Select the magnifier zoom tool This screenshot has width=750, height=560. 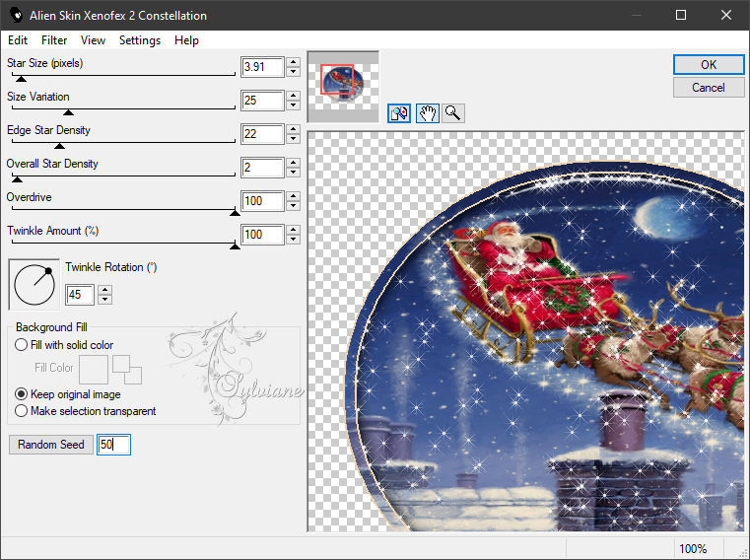(452, 113)
